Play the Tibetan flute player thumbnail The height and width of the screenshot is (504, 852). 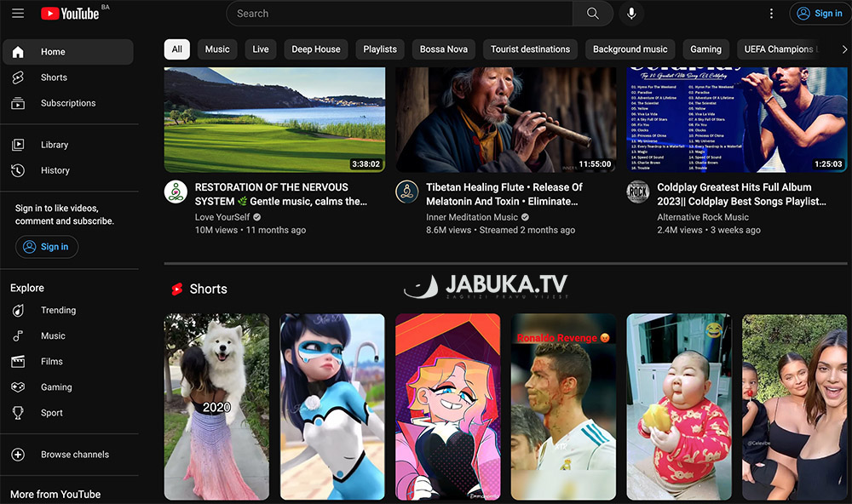(506, 119)
